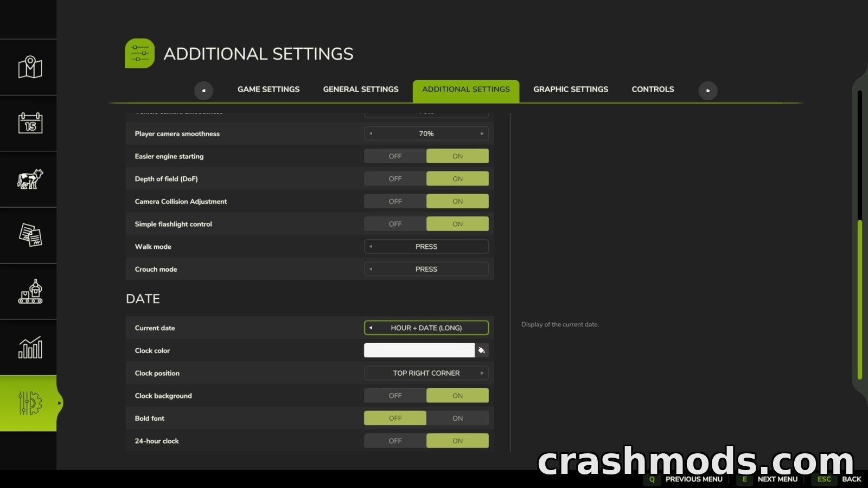Switch Current date format with left arrow
Image resolution: width=868 pixels, height=488 pixels.
point(371,328)
